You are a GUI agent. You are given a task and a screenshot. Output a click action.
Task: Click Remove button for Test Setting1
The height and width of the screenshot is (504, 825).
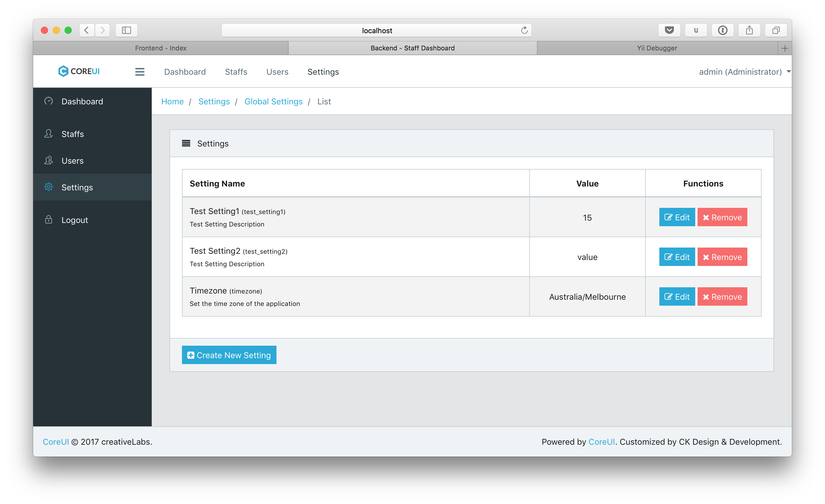coord(722,217)
